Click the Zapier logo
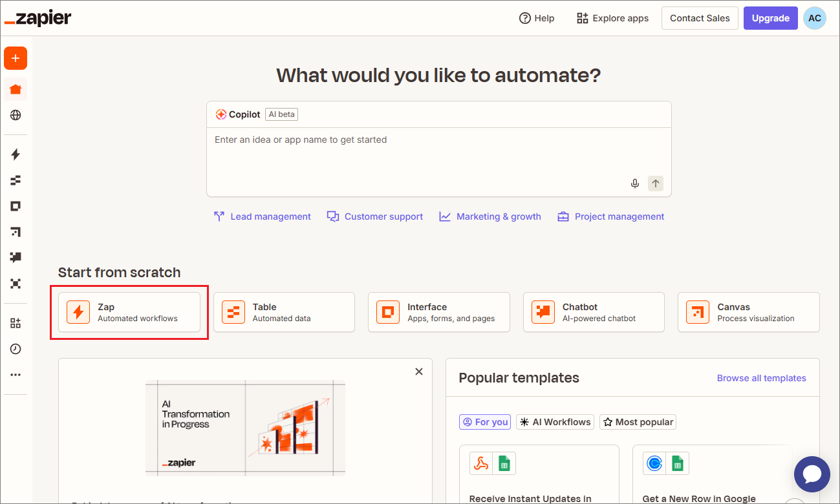 [x=38, y=19]
